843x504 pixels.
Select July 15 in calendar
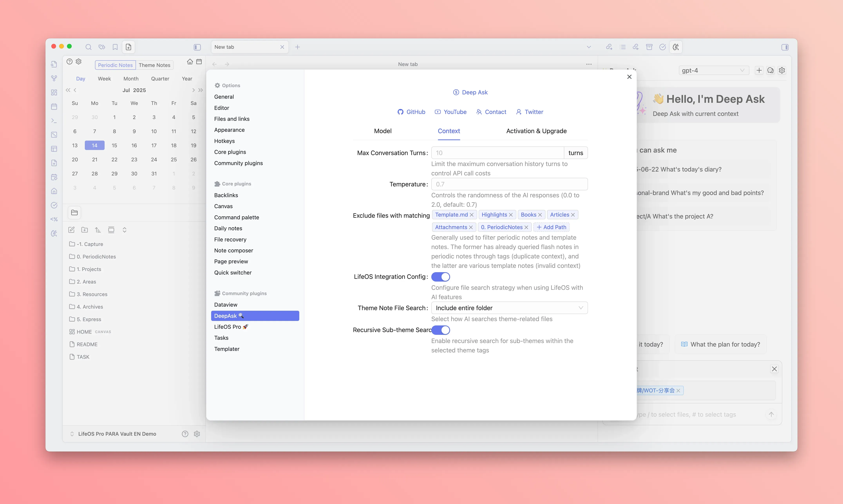114,145
